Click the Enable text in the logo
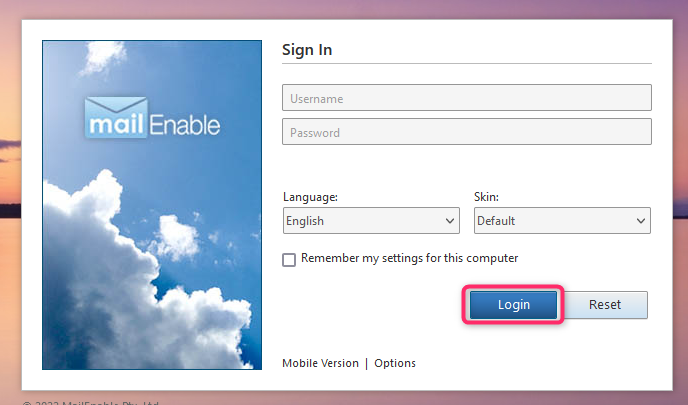The image size is (688, 405). tap(185, 125)
